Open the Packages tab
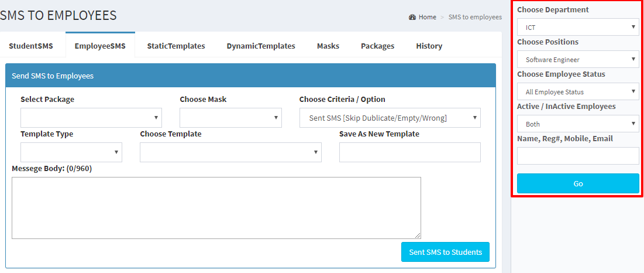The image size is (644, 273). coord(377,46)
